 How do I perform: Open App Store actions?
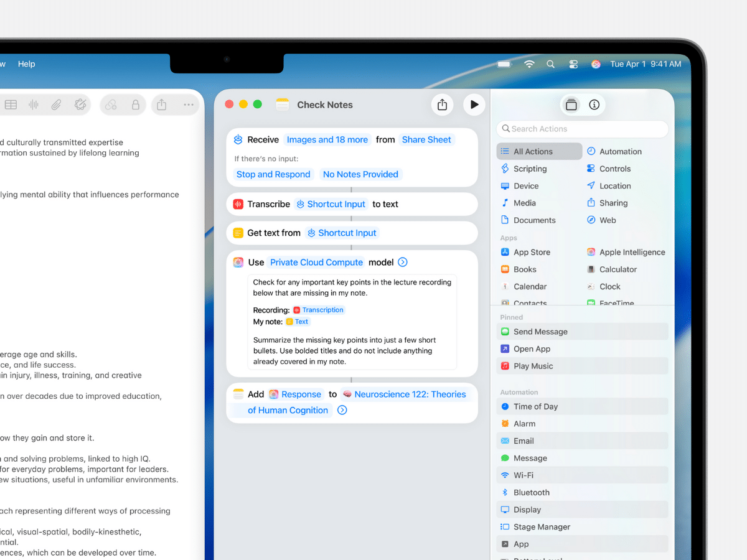point(525,252)
